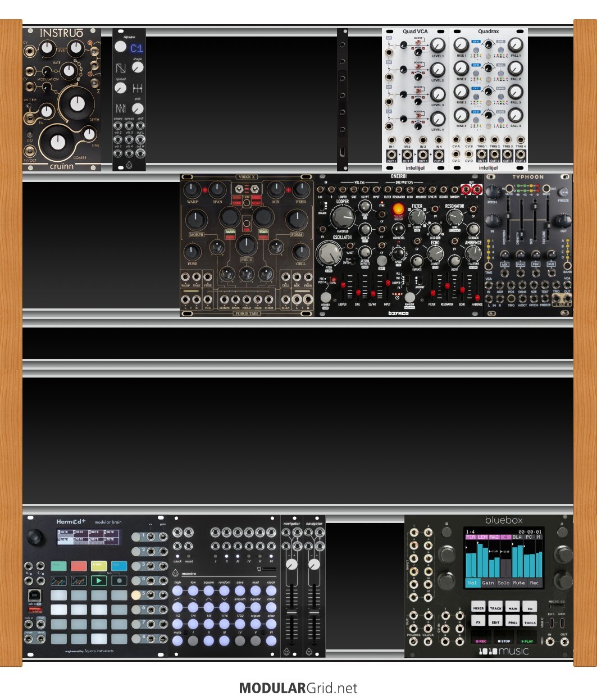
Task: Click the Oneiroi glowing MOD AMT knob
Action: pyautogui.click(x=398, y=210)
